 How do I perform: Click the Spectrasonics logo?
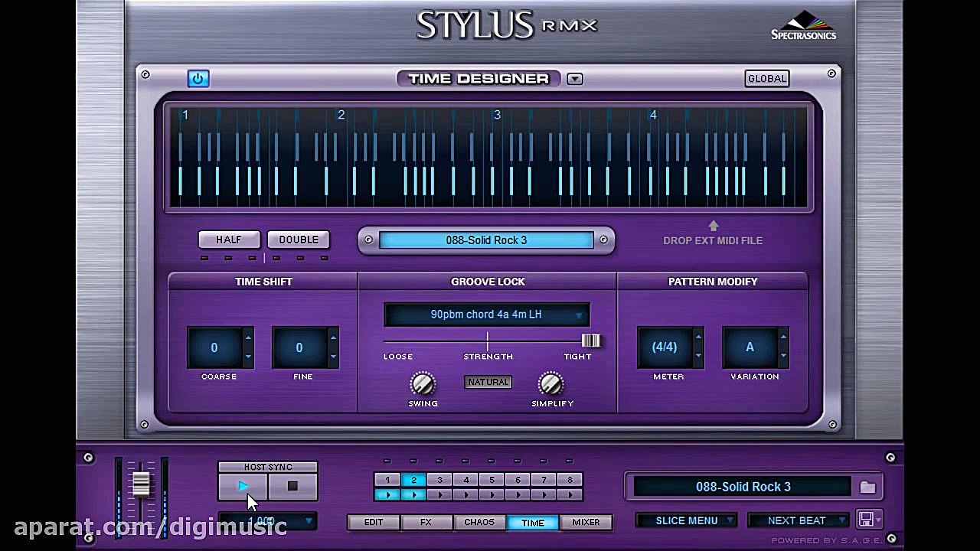click(x=803, y=25)
